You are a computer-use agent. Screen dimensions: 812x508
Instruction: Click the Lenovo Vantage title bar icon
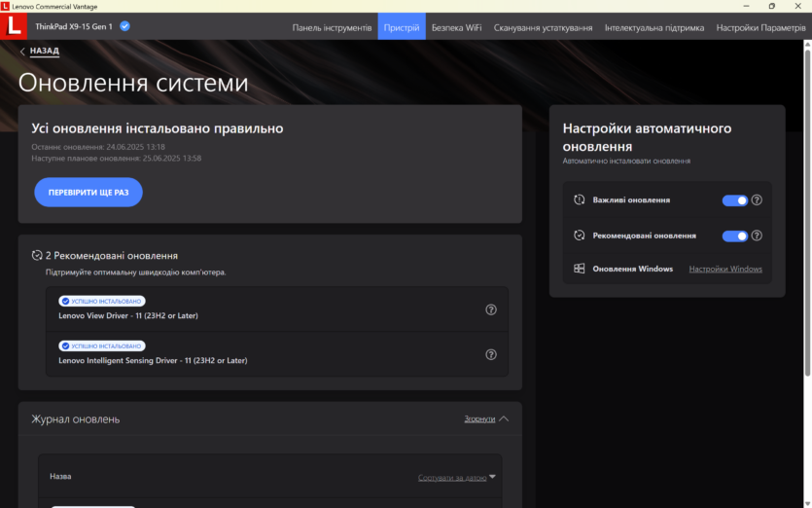pyautogui.click(x=5, y=6)
